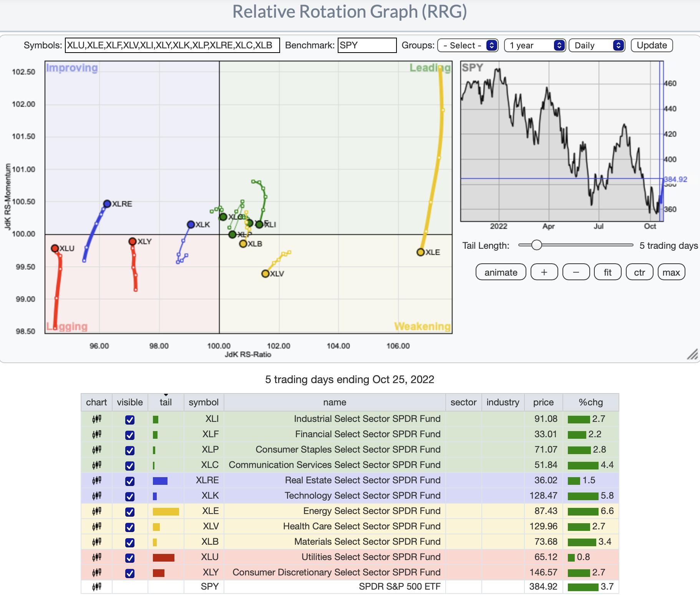Click the XLP marker on the RRG plot
This screenshot has height=595, width=700.
point(232,234)
